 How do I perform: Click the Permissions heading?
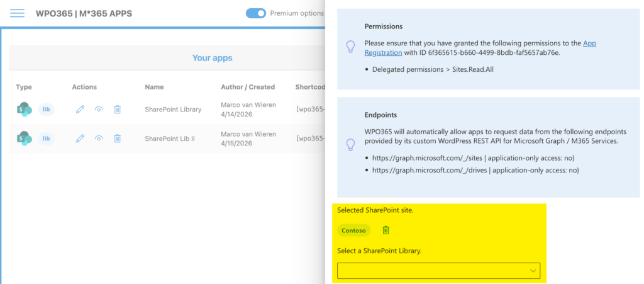tap(384, 26)
